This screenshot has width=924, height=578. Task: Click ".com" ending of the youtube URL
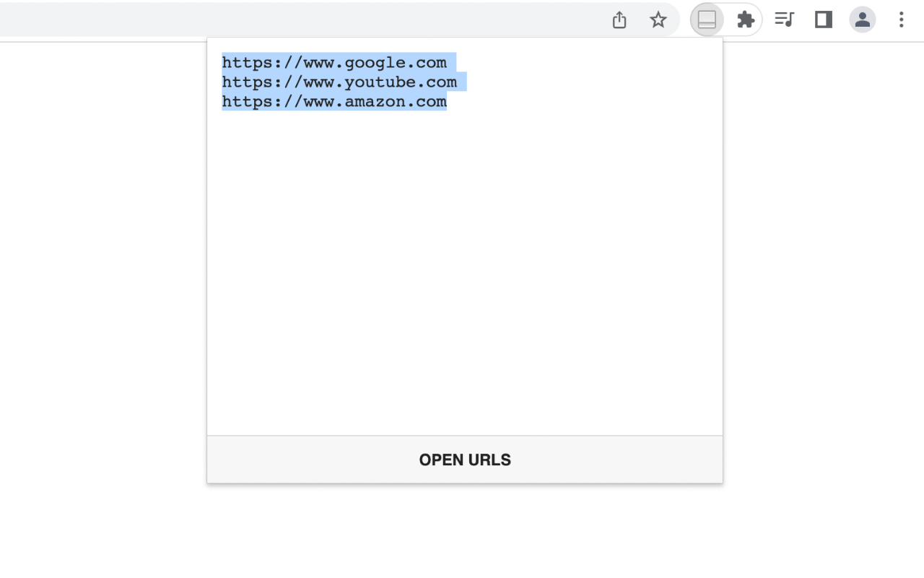pyautogui.click(x=437, y=82)
